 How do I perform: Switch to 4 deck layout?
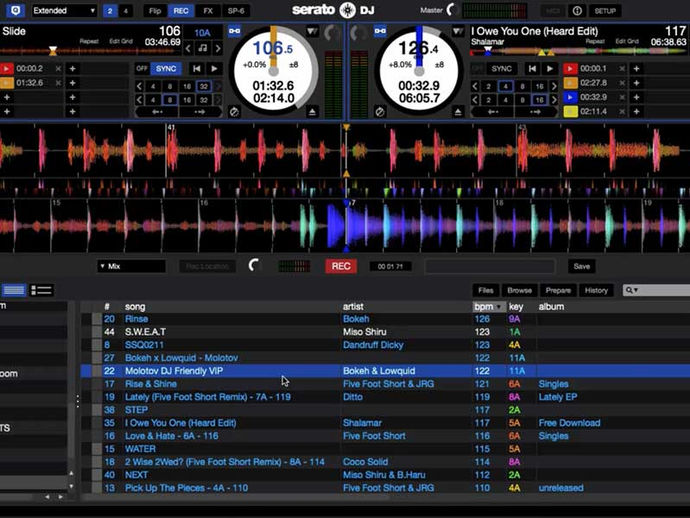(x=125, y=11)
